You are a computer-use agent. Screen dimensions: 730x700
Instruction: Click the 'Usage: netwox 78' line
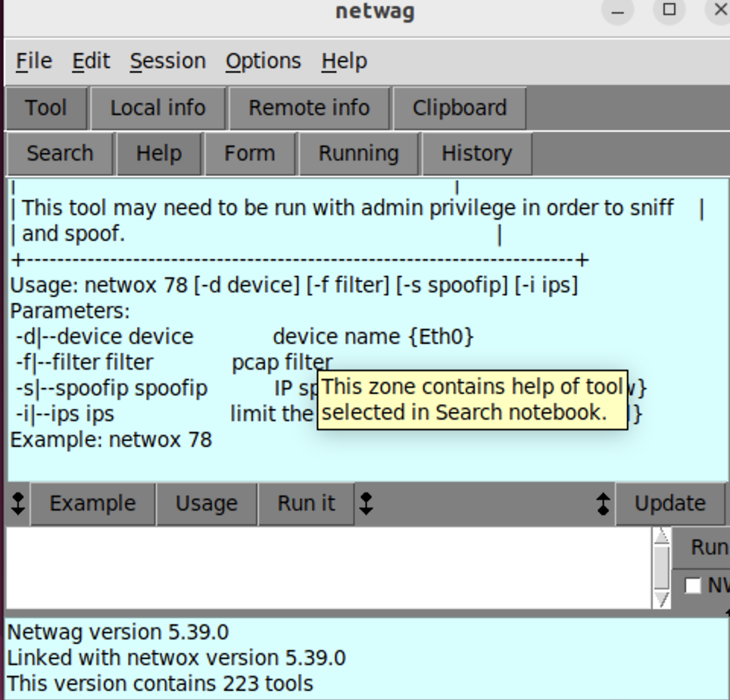click(294, 285)
